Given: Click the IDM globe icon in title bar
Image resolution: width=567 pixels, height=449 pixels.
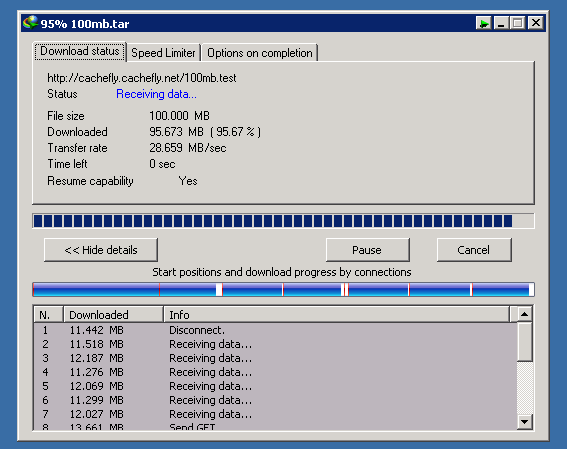Looking at the screenshot, I should pyautogui.click(x=30, y=23).
